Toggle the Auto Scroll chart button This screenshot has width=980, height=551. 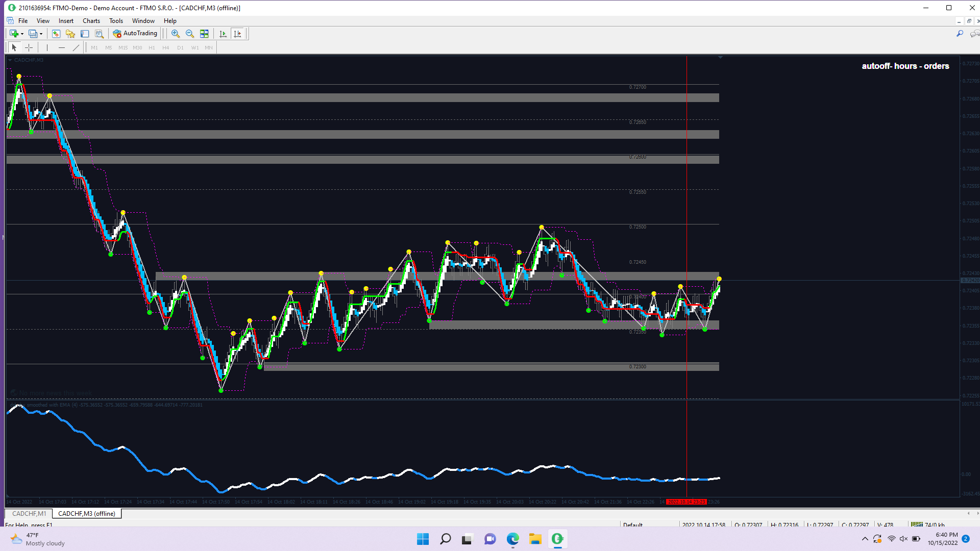[223, 34]
